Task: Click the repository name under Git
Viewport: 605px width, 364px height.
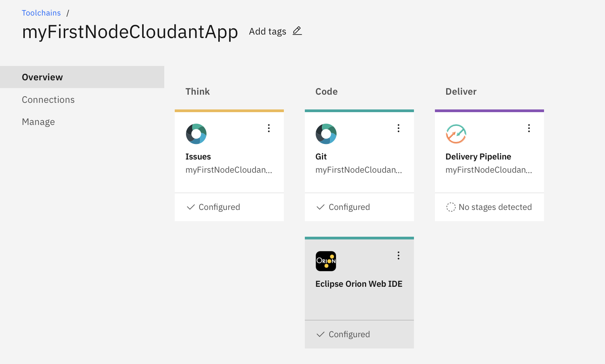Action: (x=359, y=170)
